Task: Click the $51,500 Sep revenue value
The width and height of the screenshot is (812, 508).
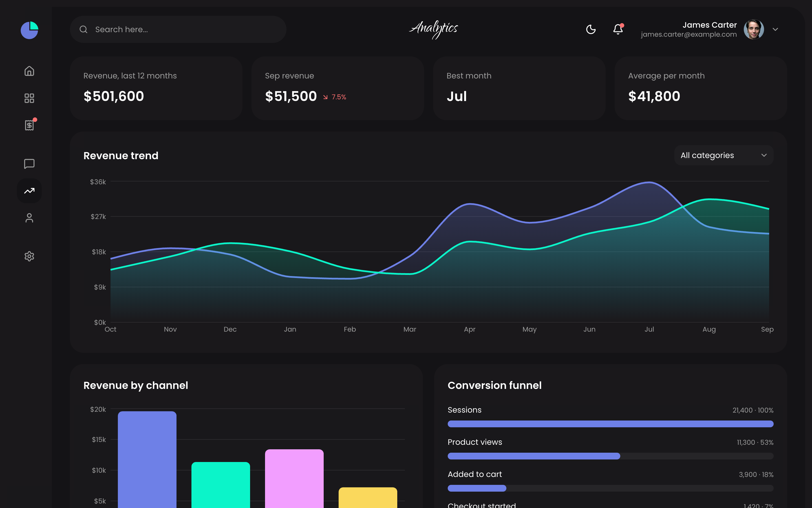Action: [291, 97]
